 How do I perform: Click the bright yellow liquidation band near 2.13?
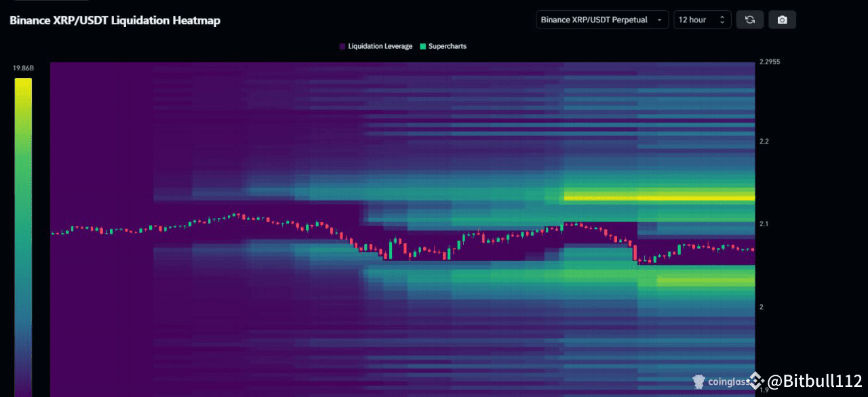tap(659, 198)
